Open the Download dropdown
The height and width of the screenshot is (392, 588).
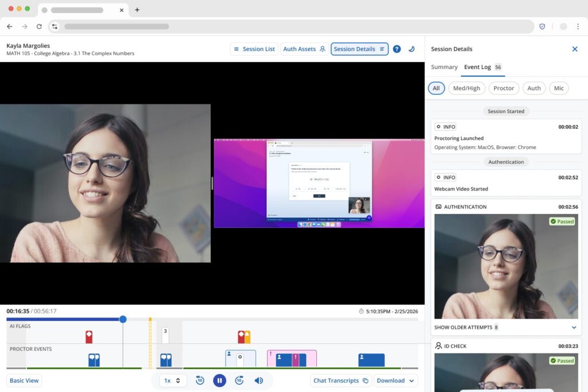tap(395, 381)
